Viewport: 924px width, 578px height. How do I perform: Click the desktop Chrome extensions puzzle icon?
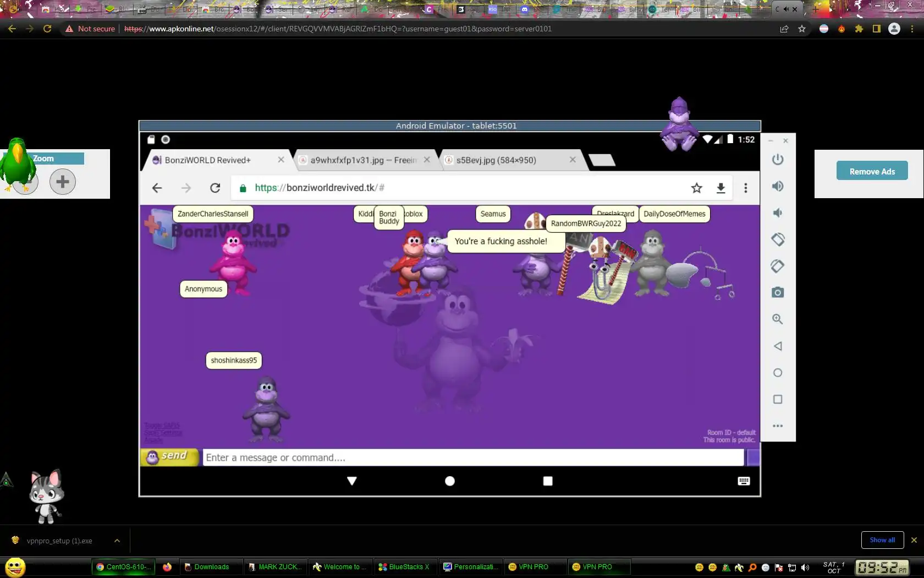[x=859, y=29]
